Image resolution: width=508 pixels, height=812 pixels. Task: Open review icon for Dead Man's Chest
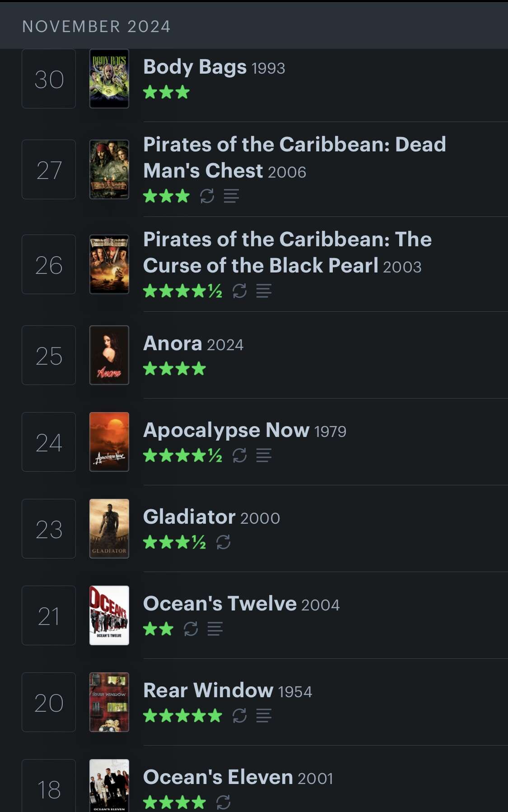pos(231,196)
